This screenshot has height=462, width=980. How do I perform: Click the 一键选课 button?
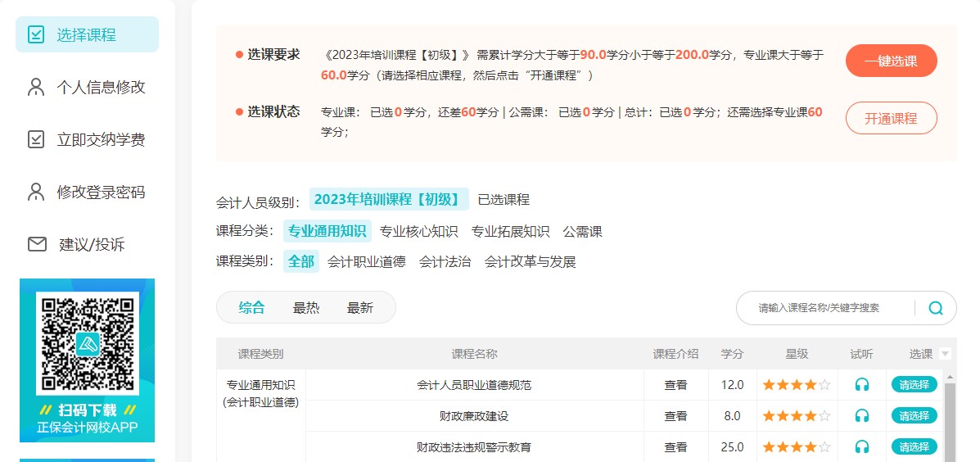click(892, 61)
